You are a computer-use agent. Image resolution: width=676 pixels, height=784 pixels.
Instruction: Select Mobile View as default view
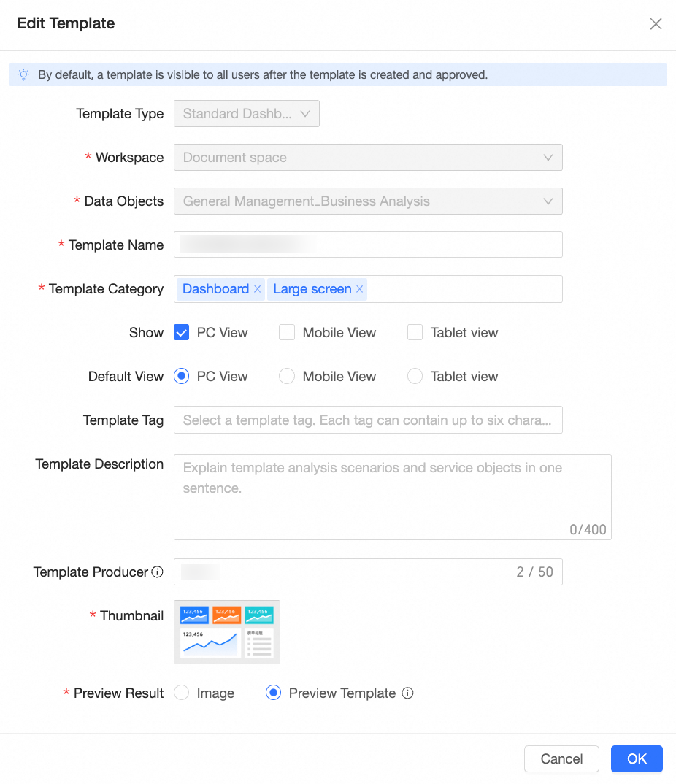(288, 377)
